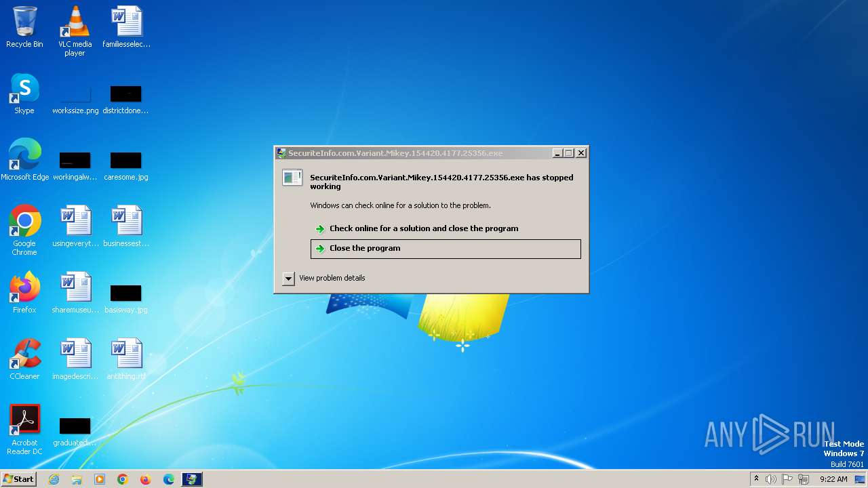Click Show desktop button at taskbar end

coord(861,479)
